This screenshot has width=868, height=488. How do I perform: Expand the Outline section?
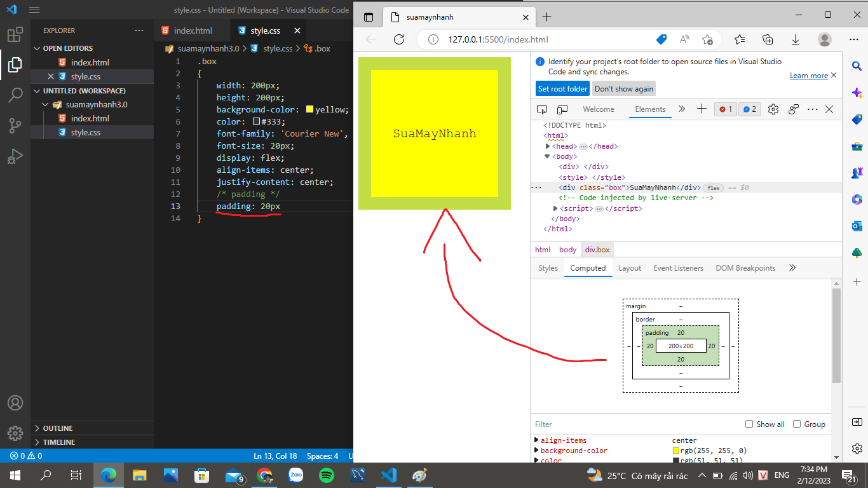tap(37, 428)
